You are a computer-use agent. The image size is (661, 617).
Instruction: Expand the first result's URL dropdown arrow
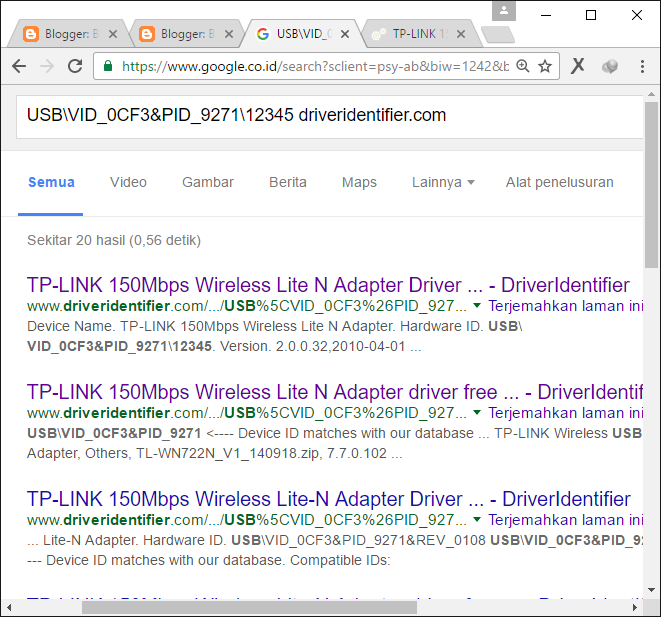pos(477,306)
